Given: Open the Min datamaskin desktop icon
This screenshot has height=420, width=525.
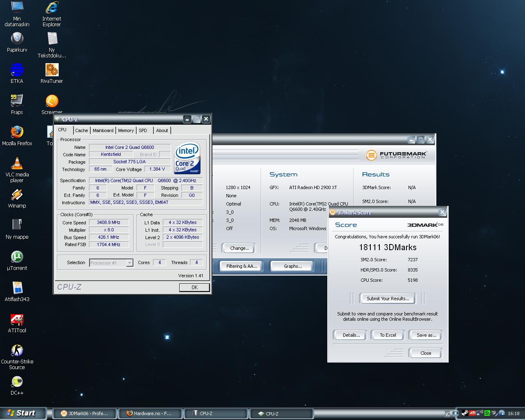Looking at the screenshot, I should click(17, 14).
